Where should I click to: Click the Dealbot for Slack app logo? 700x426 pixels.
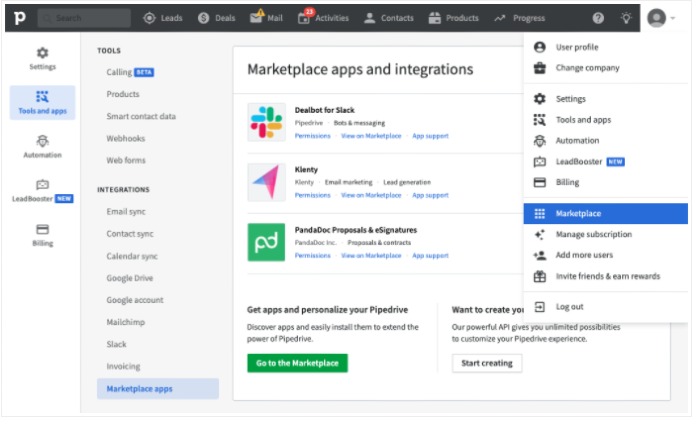267,122
